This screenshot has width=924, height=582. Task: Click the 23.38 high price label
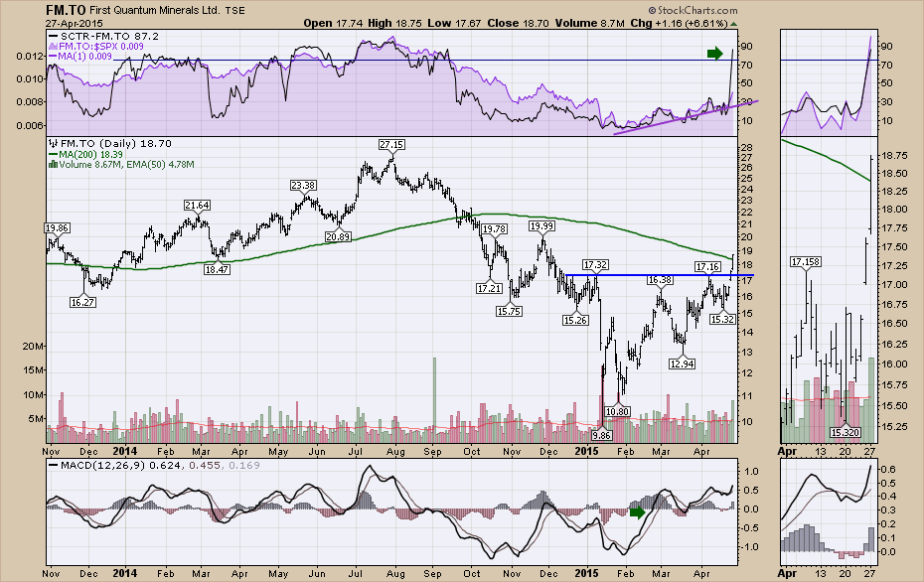tap(303, 185)
